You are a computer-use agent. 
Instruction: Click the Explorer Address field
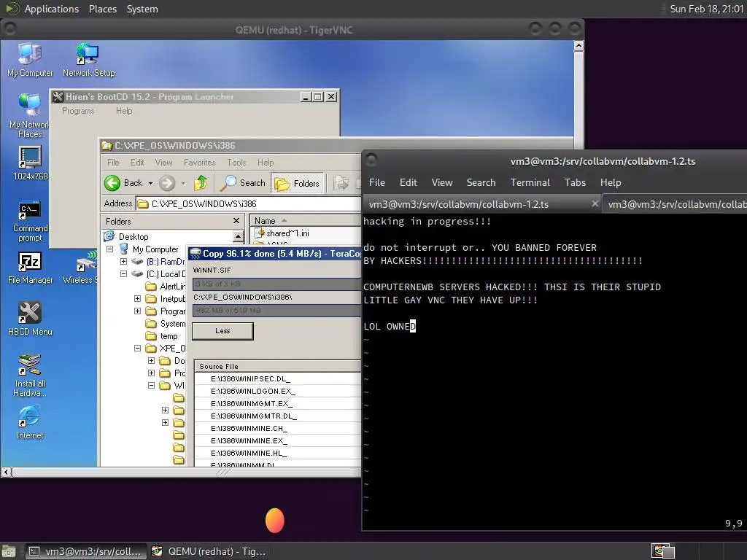pyautogui.click(x=248, y=204)
